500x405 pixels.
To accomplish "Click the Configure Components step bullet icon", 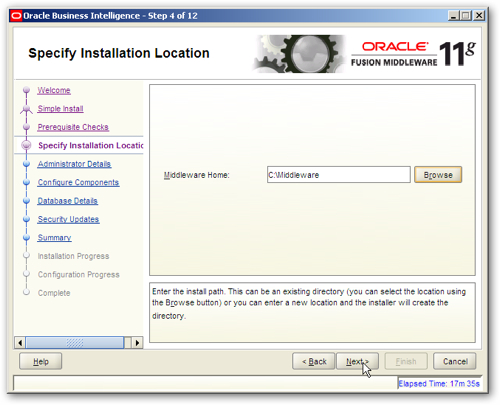I will [x=26, y=182].
